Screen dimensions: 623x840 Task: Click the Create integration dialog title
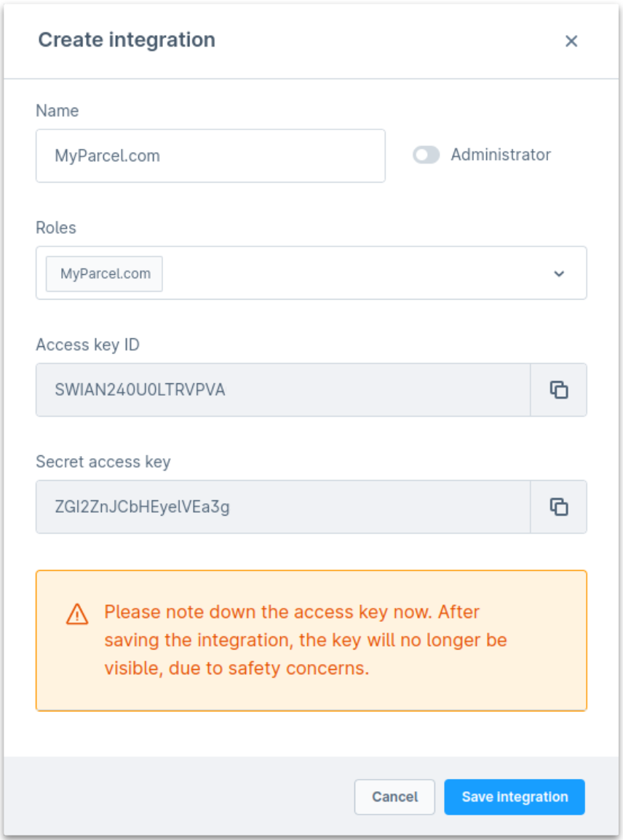click(127, 41)
